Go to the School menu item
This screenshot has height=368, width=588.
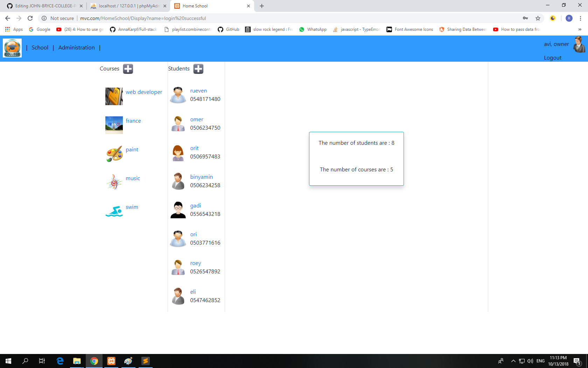(x=40, y=48)
